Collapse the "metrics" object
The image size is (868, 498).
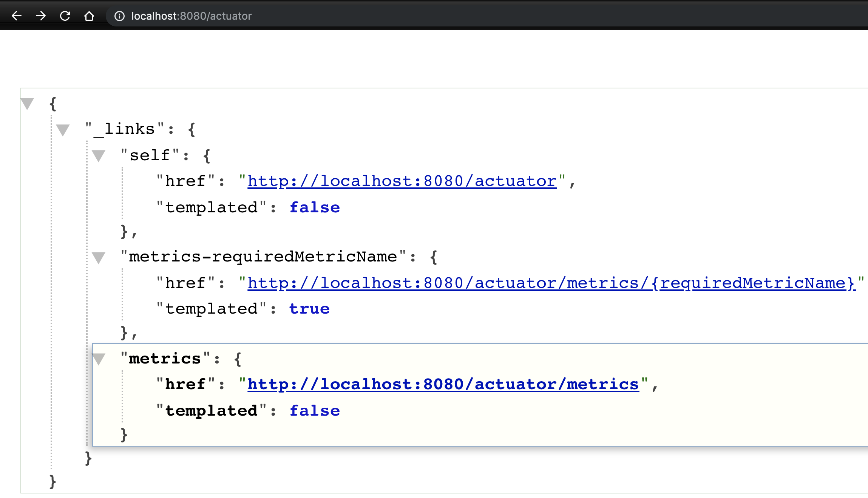coord(99,359)
